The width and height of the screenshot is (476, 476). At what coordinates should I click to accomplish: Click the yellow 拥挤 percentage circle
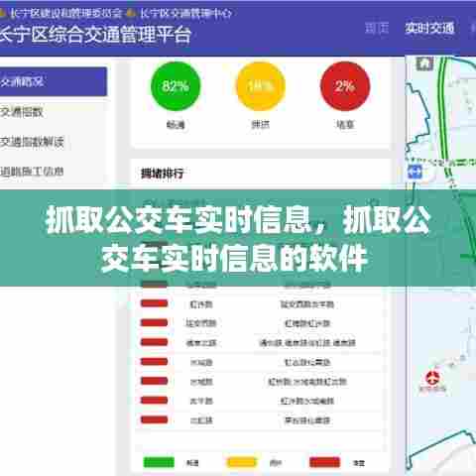261,86
